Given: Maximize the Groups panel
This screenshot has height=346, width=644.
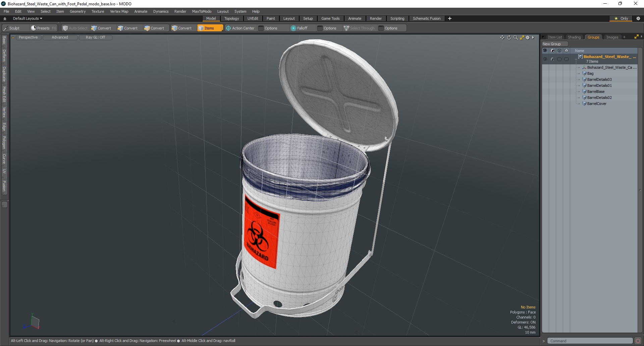Looking at the screenshot, I should pyautogui.click(x=636, y=37).
